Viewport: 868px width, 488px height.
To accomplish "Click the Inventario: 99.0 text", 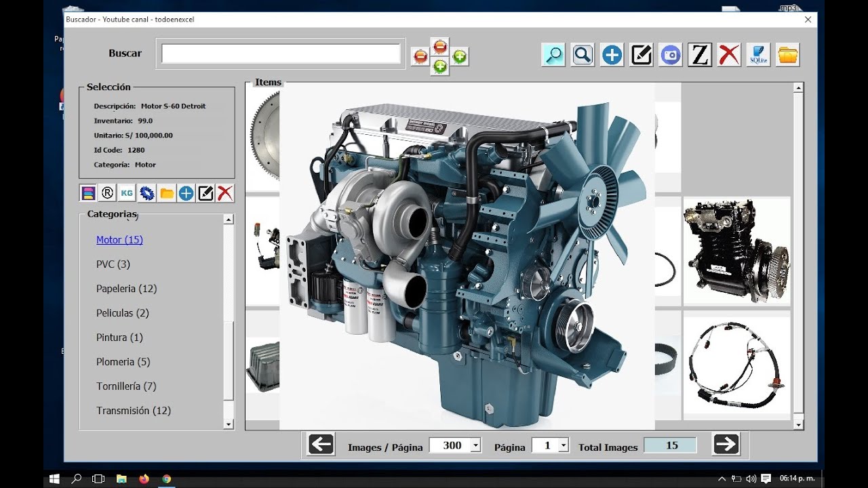I will tap(123, 121).
